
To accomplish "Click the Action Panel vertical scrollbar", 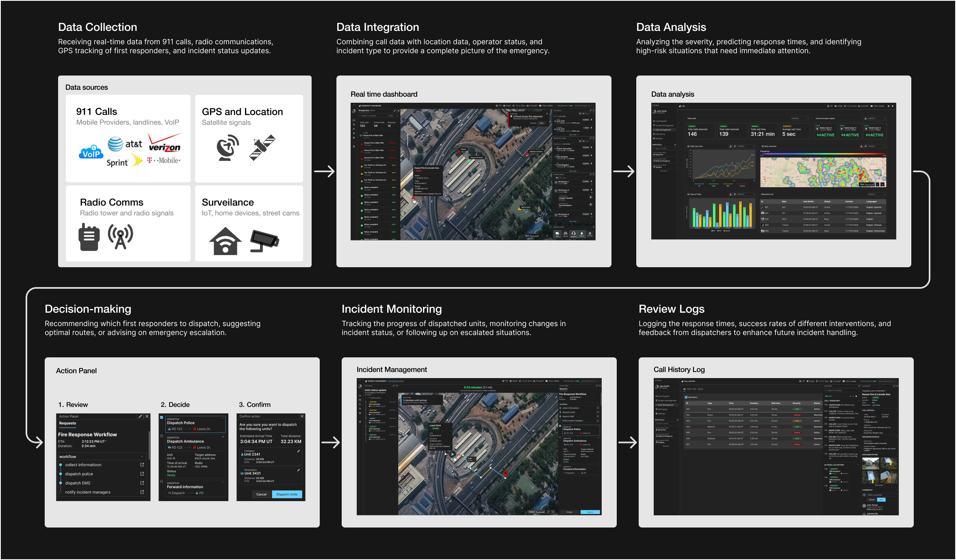I will coord(149,445).
